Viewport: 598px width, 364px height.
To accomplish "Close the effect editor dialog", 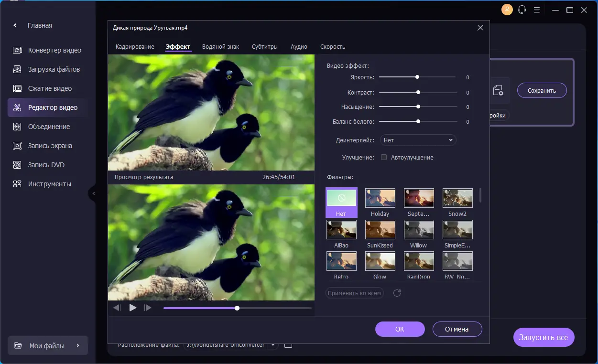I will pyautogui.click(x=480, y=28).
